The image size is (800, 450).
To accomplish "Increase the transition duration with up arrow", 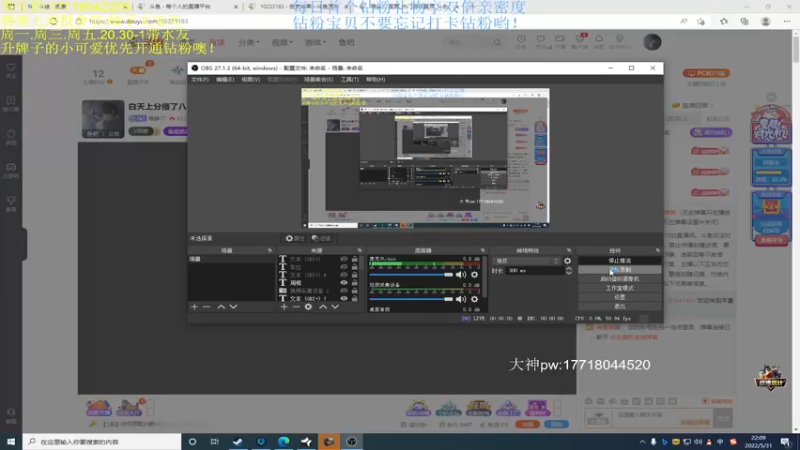I will (x=569, y=268).
